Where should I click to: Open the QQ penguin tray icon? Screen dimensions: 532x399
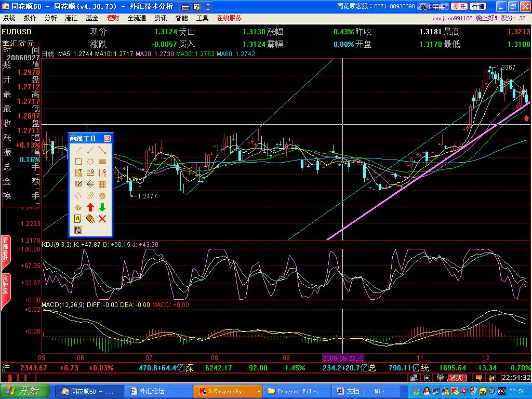pyautogui.click(x=427, y=391)
